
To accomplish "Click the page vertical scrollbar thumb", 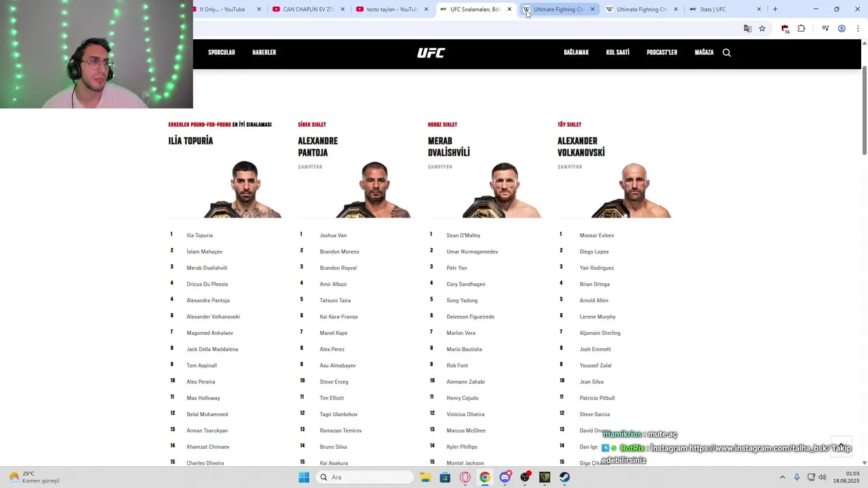I will tap(864, 110).
